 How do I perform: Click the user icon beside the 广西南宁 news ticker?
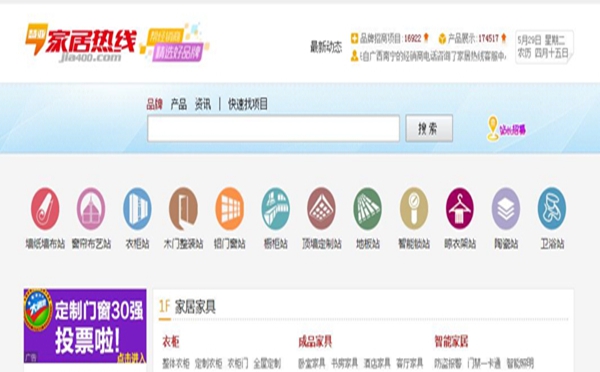(354, 56)
